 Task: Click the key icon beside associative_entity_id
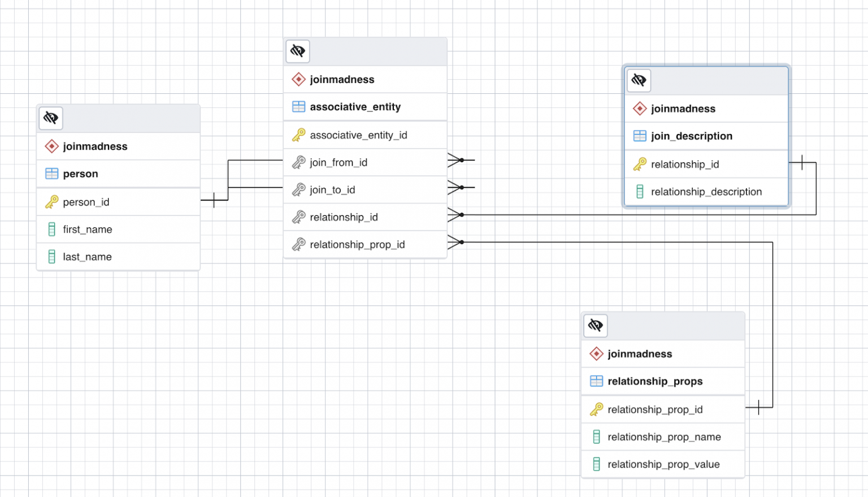click(x=298, y=135)
